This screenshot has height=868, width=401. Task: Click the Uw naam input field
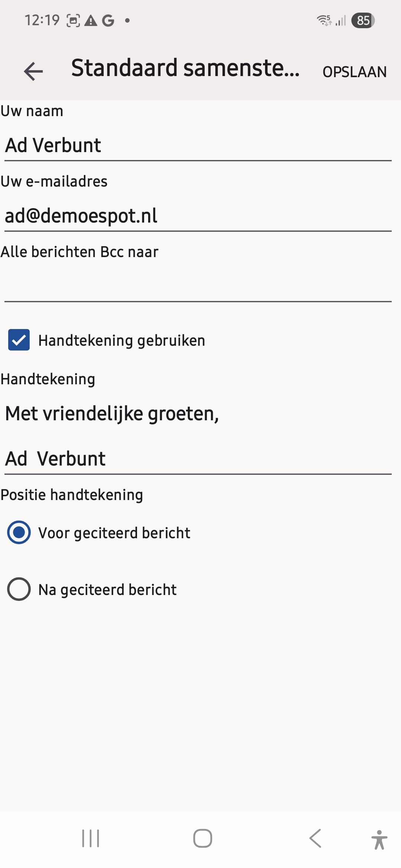coord(198,145)
